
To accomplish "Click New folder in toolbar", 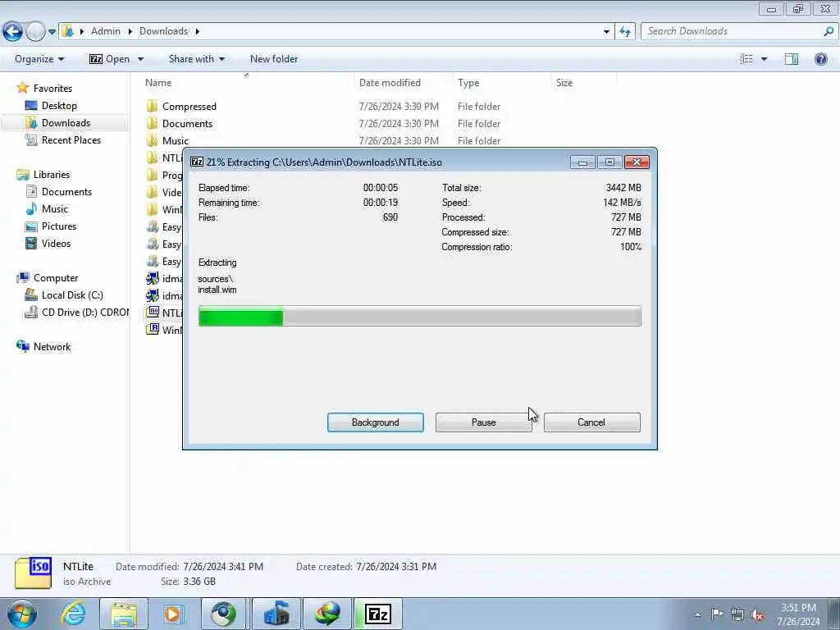I will [x=274, y=59].
